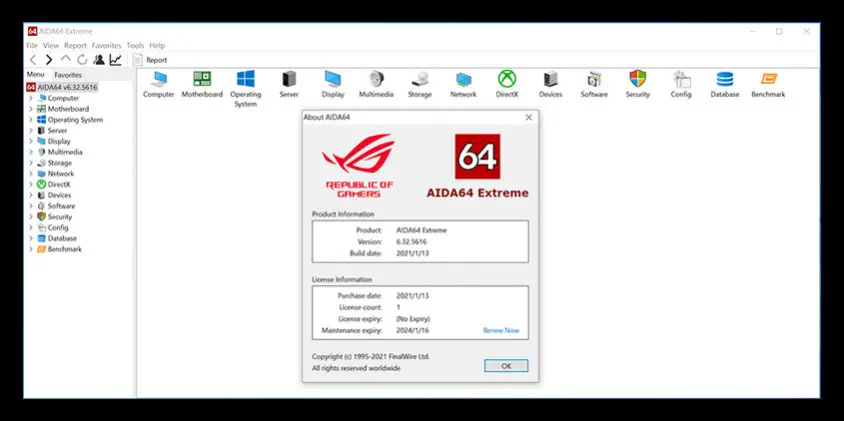Open the DirectX Xbox icon
Image resolution: width=844 pixels, height=421 pixels.
pyautogui.click(x=507, y=80)
